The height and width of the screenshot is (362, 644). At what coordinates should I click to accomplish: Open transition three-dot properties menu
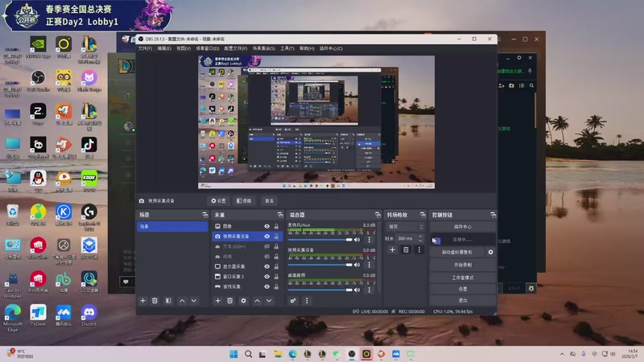(x=419, y=249)
